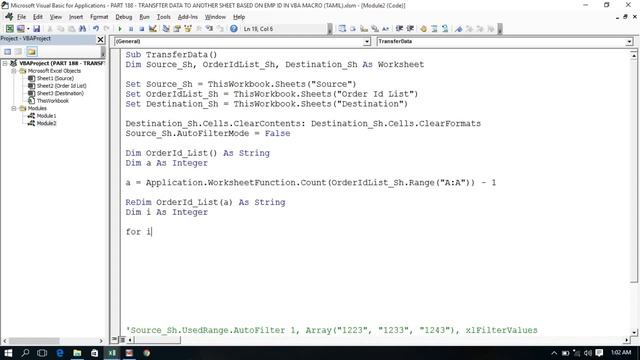
Task: Open the Format menu
Action: point(99,17)
